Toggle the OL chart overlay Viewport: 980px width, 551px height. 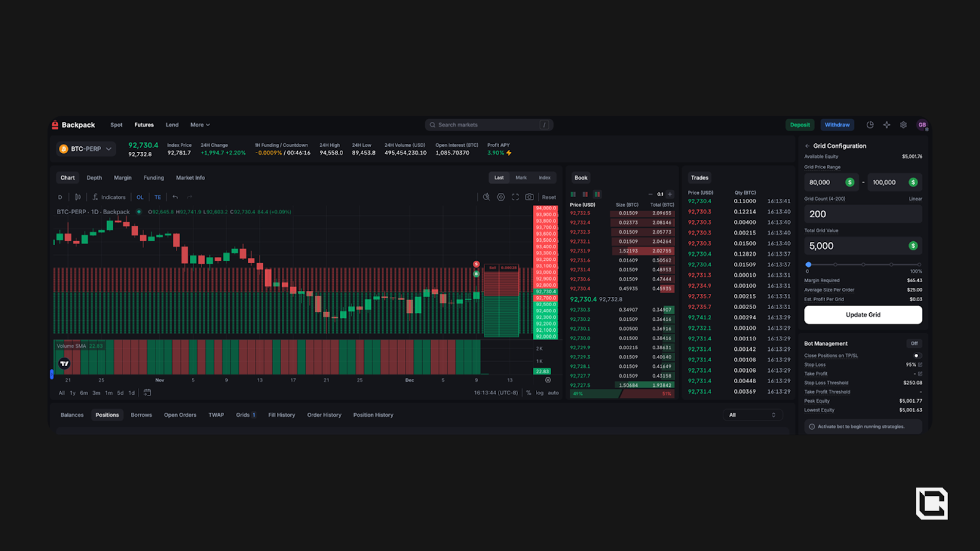coord(140,197)
